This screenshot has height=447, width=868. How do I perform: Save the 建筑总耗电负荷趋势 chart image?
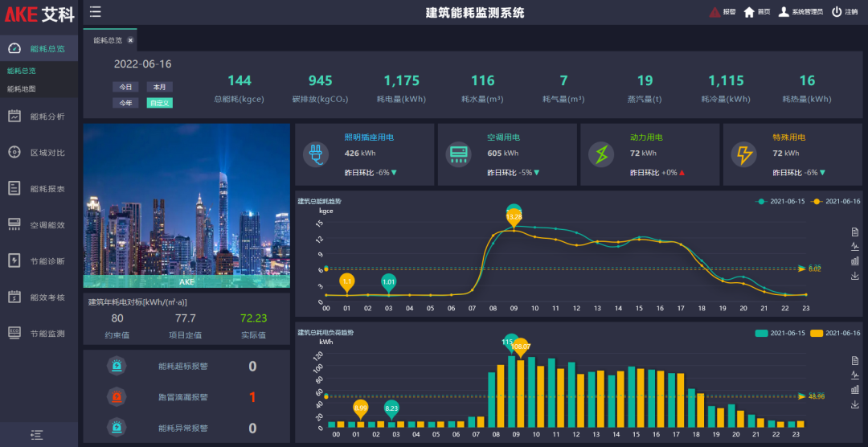pyautogui.click(x=854, y=404)
